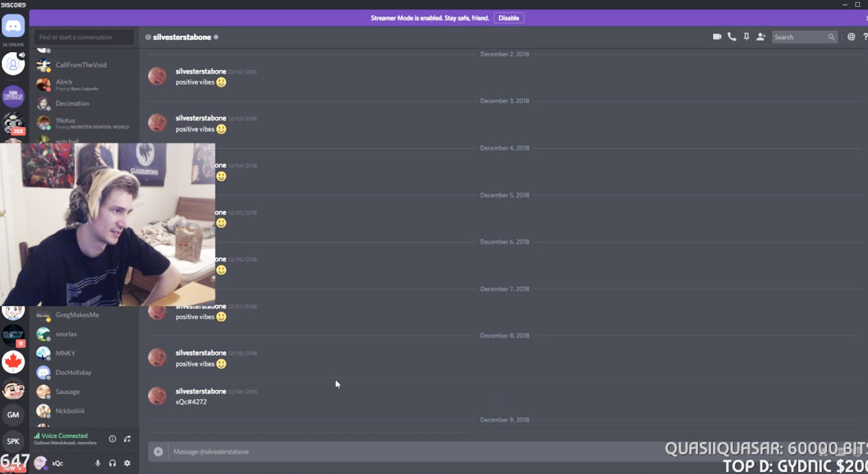The height and width of the screenshot is (474, 868).
Task: Open DM with MNKY
Action: click(x=85, y=353)
